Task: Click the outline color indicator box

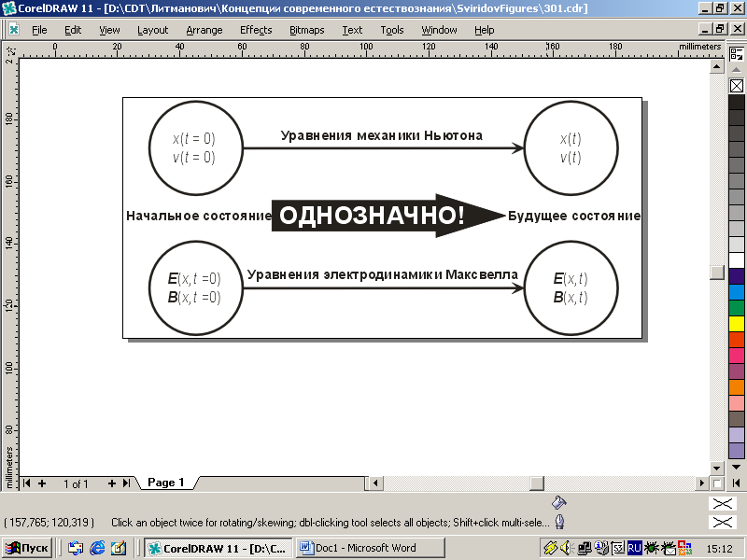Action: pos(722,523)
